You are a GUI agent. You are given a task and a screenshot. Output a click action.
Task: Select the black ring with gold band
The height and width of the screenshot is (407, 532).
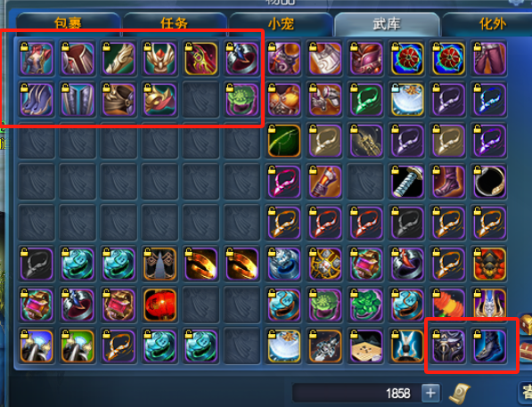pos(489,182)
